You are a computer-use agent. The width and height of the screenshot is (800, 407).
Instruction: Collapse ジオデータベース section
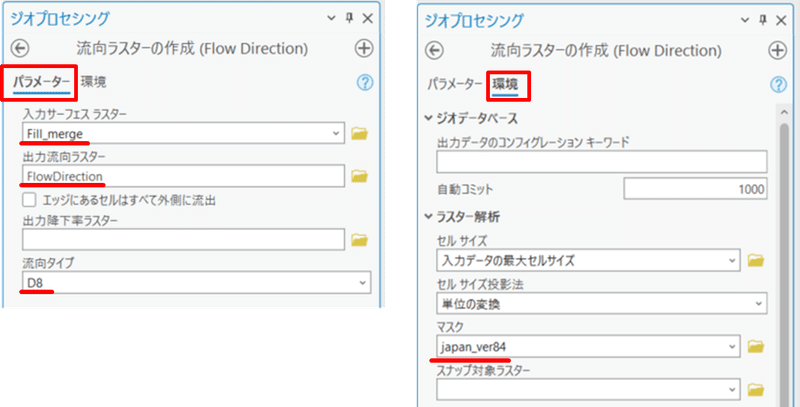coord(429,118)
